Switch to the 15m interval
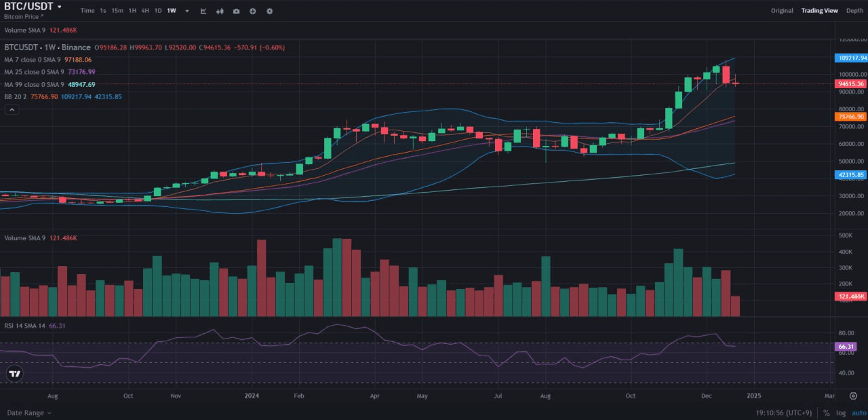 click(x=117, y=11)
